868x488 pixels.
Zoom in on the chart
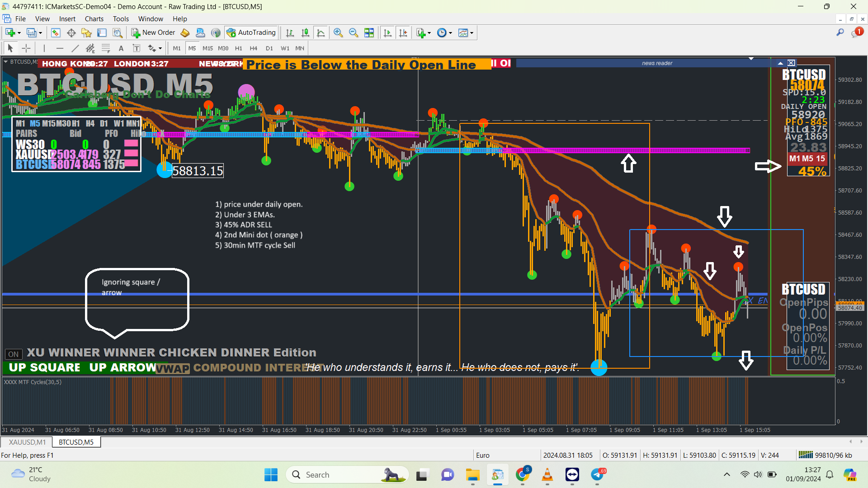pyautogui.click(x=338, y=33)
